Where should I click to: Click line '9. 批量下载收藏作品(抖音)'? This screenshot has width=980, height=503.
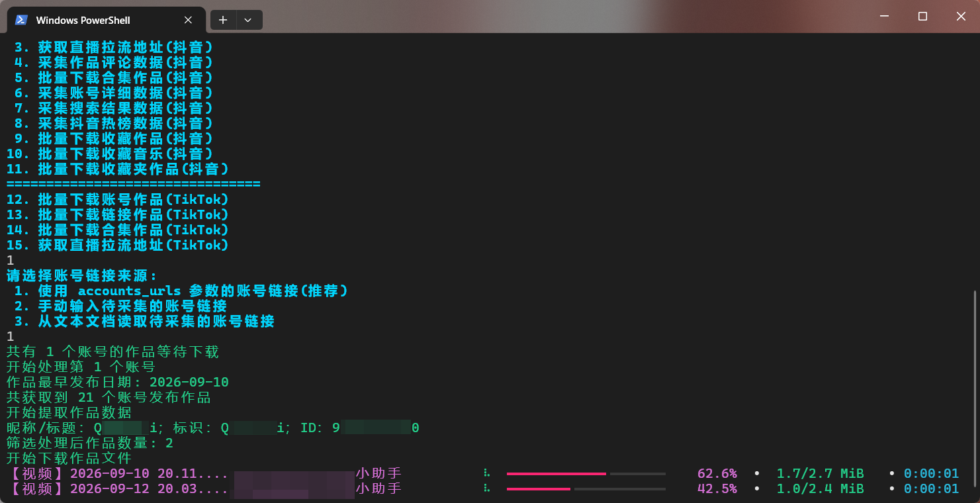pos(113,138)
